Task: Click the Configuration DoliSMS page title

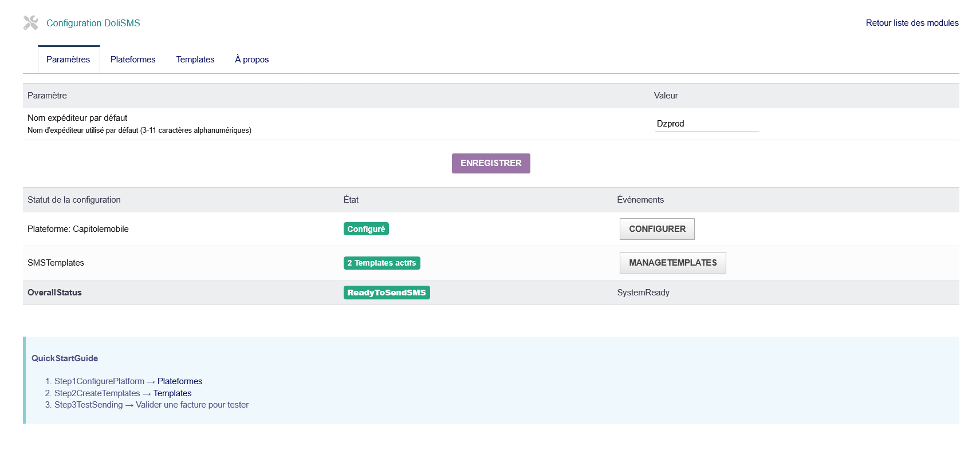Action: [93, 23]
